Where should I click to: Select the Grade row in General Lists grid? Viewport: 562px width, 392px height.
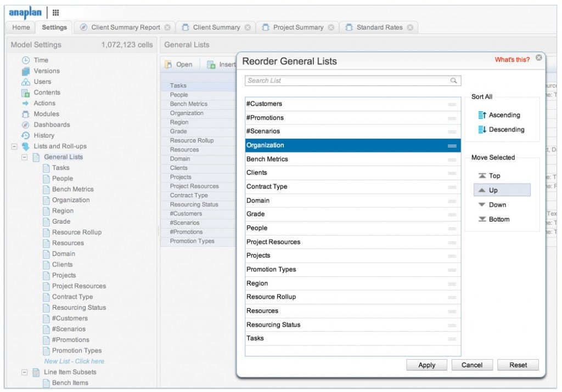click(199, 132)
